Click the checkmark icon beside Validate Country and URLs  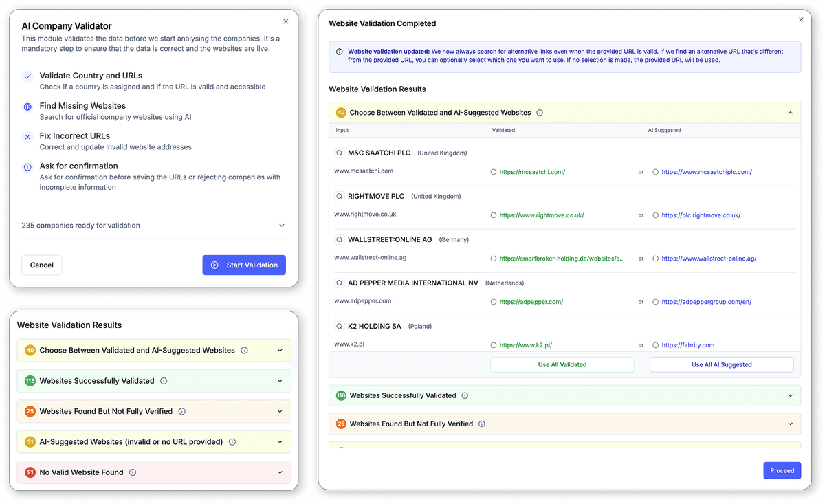coord(27,77)
